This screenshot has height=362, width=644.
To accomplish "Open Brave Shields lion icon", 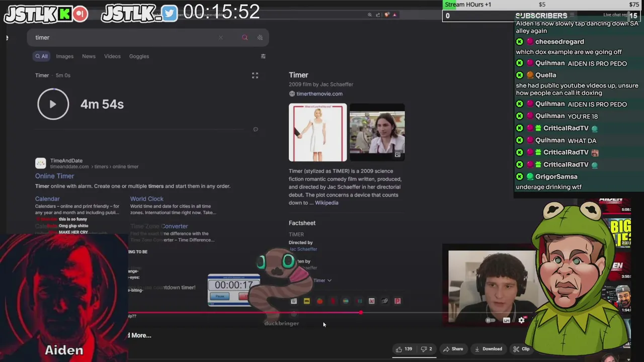I will point(386,15).
